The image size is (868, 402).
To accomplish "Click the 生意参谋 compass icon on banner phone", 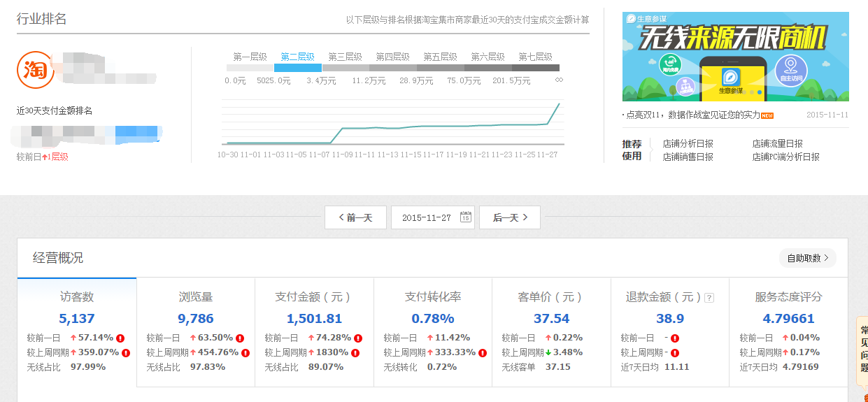I will 730,75.
